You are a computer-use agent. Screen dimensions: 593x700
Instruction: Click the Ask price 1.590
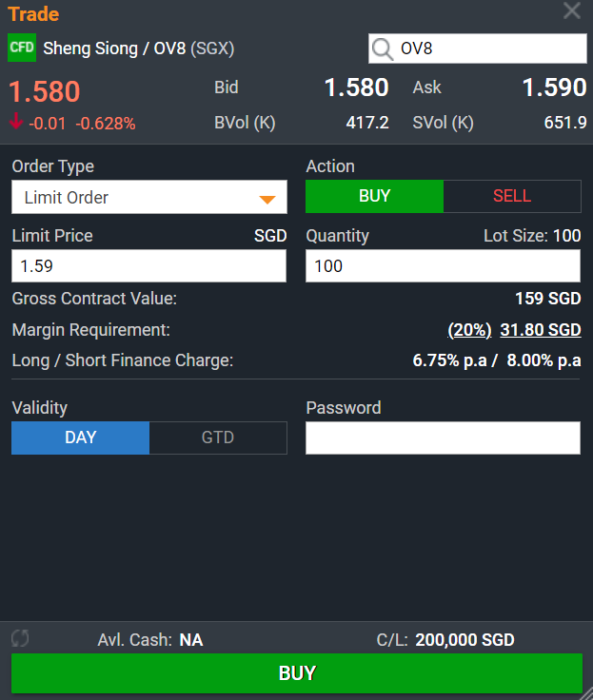[x=554, y=87]
